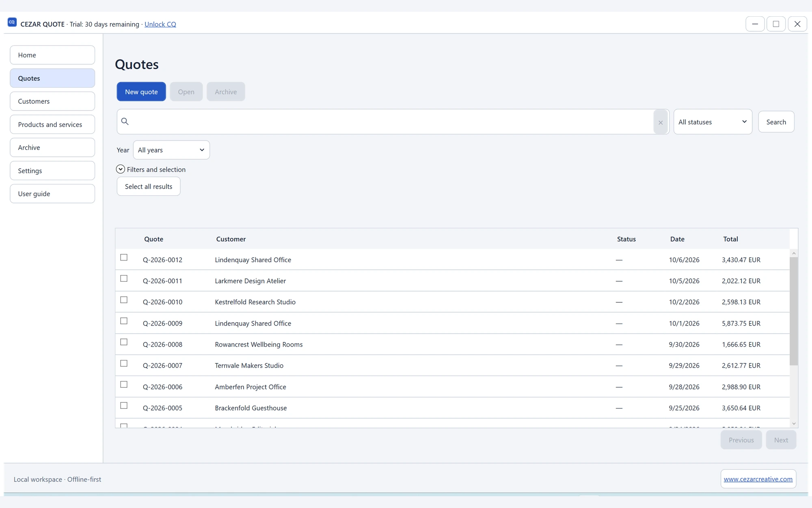The height and width of the screenshot is (508, 812).
Task: Check the Q-2026-0009 row checkbox
Action: point(124,321)
